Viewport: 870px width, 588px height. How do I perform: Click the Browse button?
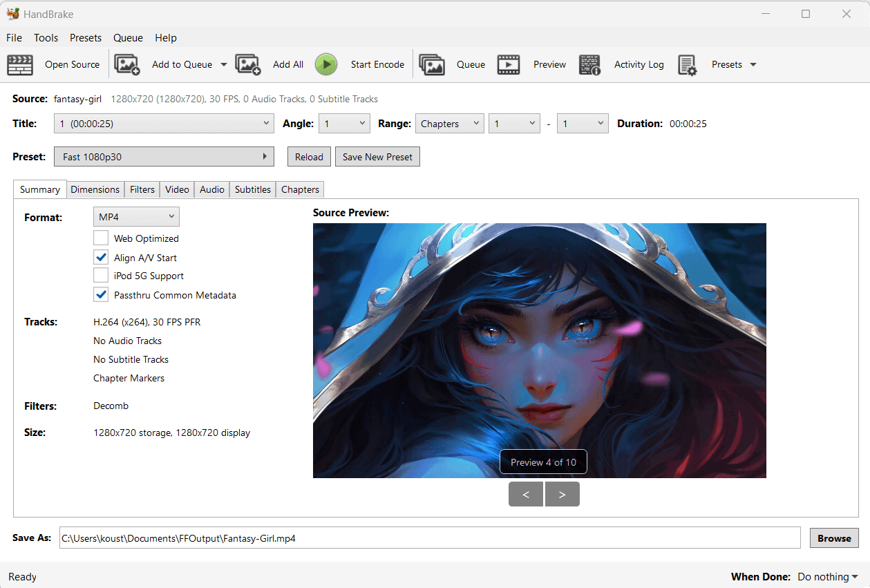[834, 538]
